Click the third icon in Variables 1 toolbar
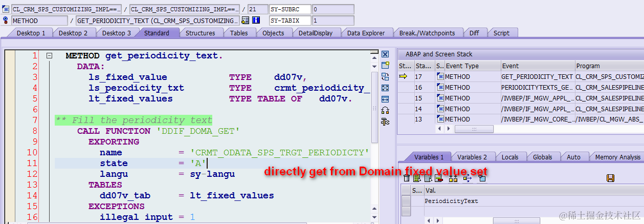 click(428, 178)
